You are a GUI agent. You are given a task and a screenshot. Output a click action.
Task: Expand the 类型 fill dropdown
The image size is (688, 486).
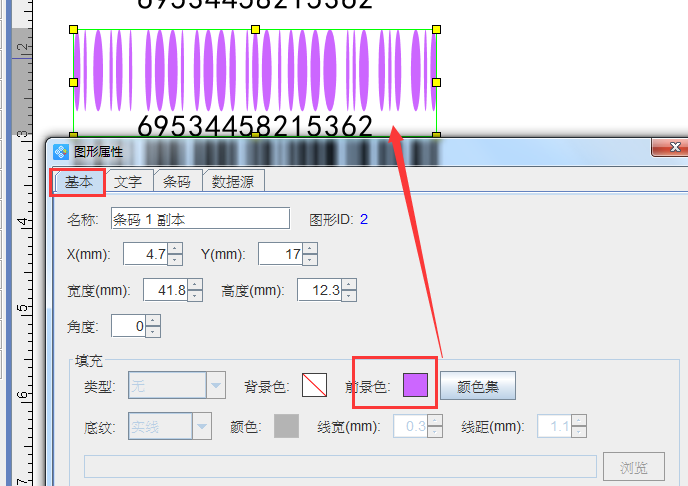(x=216, y=385)
